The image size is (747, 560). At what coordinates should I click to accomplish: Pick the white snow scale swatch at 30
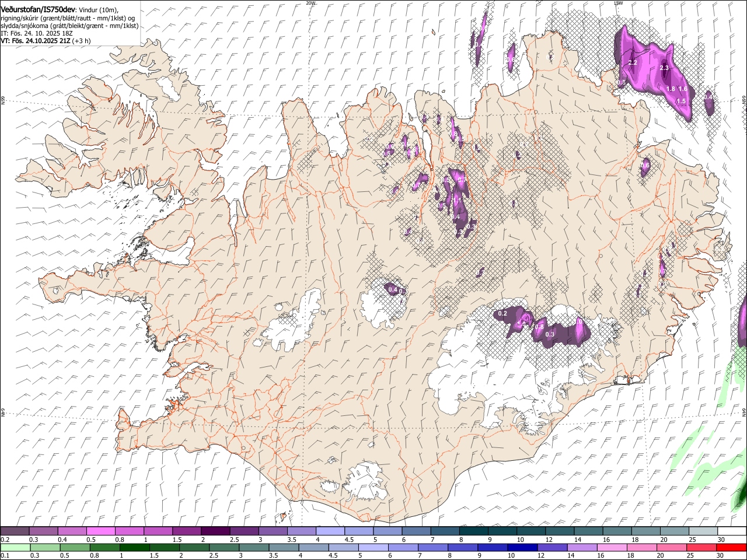point(732,531)
